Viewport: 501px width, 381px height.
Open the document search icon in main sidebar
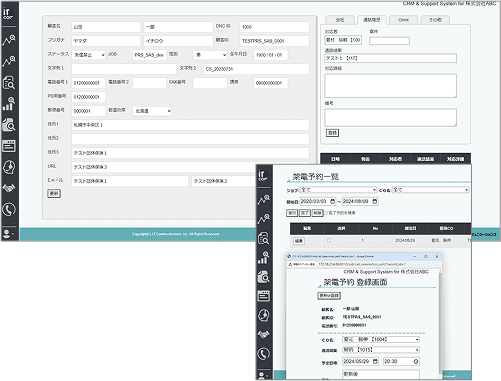click(9, 83)
